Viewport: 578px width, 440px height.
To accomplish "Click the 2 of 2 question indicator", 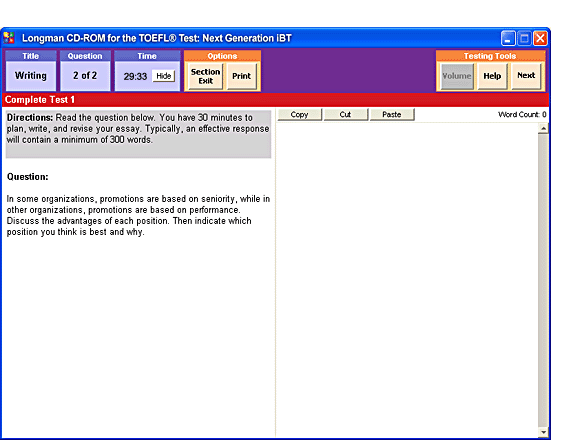I will click(x=85, y=76).
